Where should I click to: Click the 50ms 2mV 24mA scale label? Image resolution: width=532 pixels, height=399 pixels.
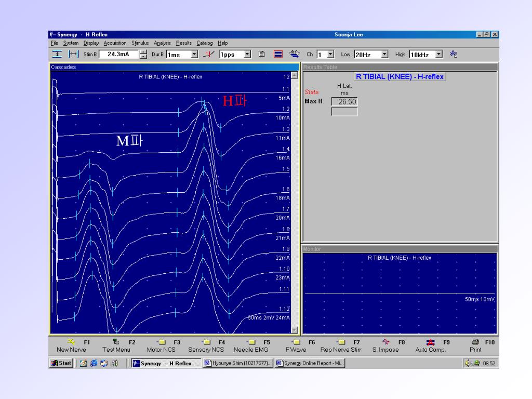click(269, 317)
